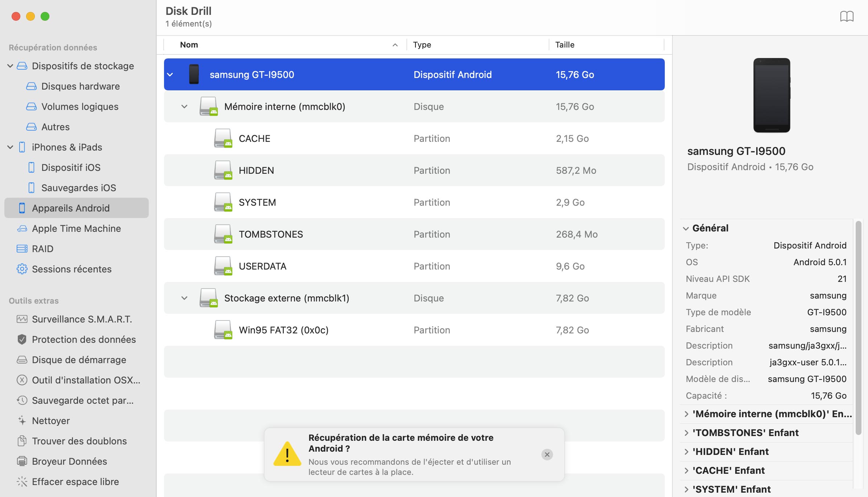
Task: Click the RAID array icon
Action: pos(22,249)
